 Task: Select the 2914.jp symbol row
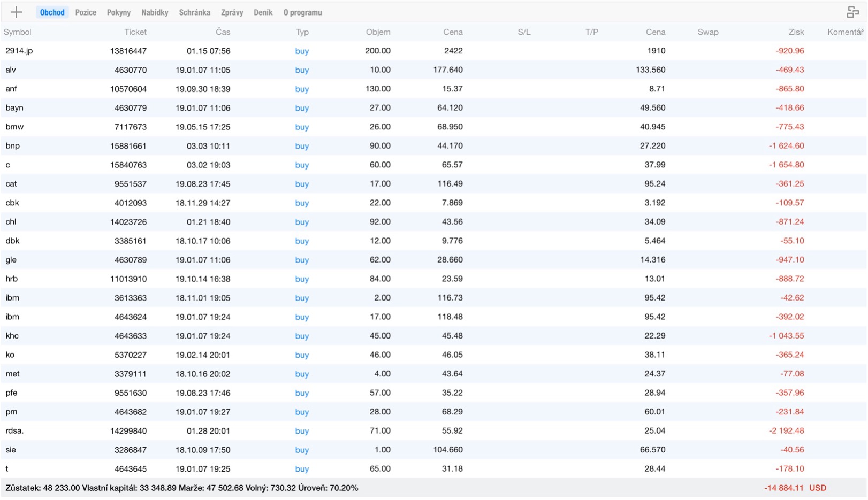tap(434, 51)
